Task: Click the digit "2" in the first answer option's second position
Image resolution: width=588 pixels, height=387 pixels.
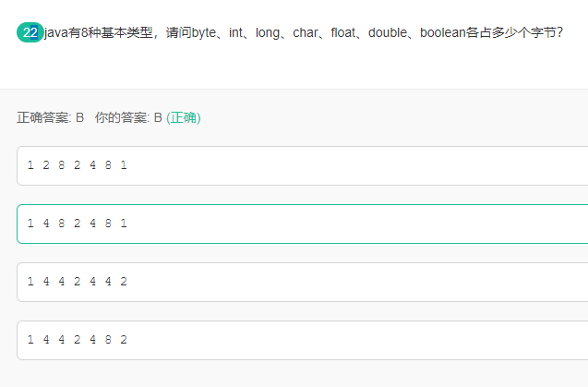Action: coord(46,165)
